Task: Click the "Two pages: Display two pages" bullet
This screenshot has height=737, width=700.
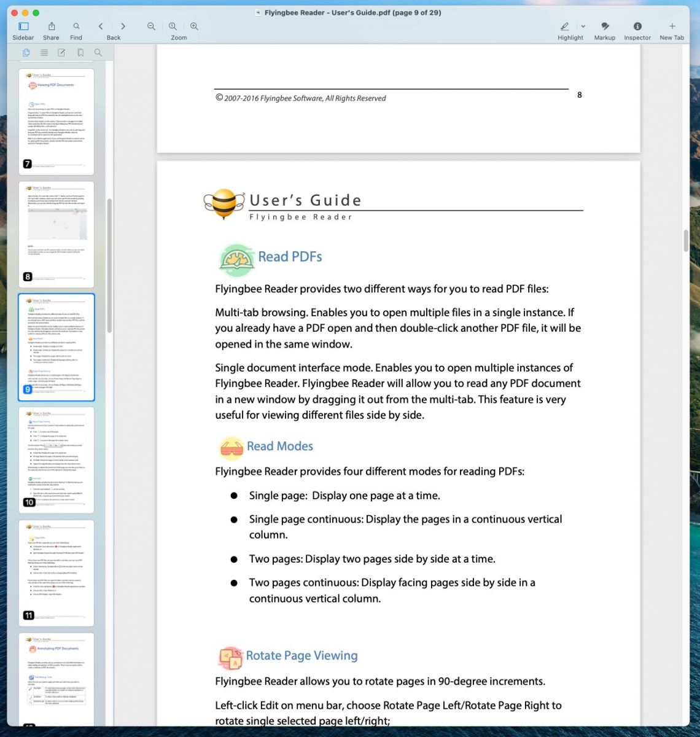Action: [x=372, y=559]
